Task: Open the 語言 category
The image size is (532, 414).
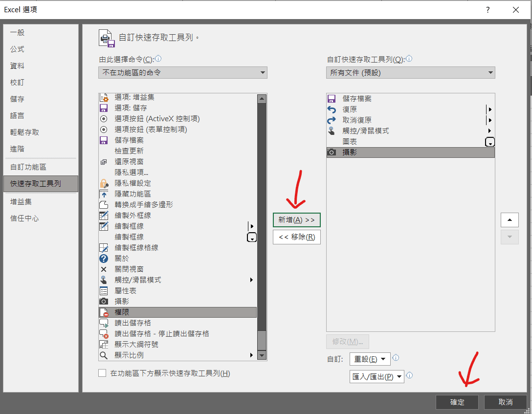Action: pyautogui.click(x=17, y=116)
